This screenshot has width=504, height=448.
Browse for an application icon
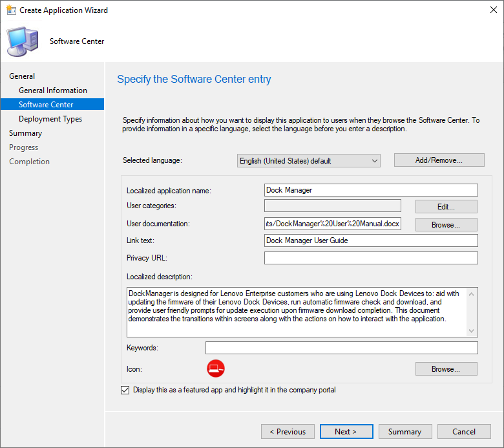446,369
